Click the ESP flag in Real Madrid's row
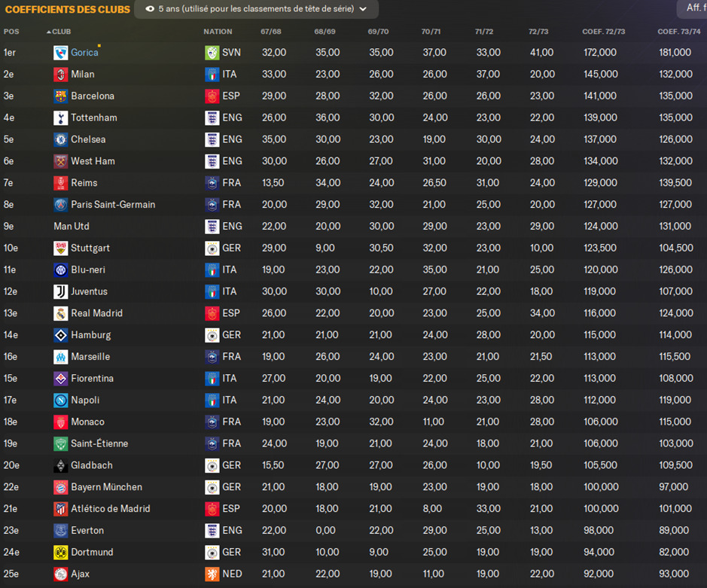 click(x=212, y=313)
